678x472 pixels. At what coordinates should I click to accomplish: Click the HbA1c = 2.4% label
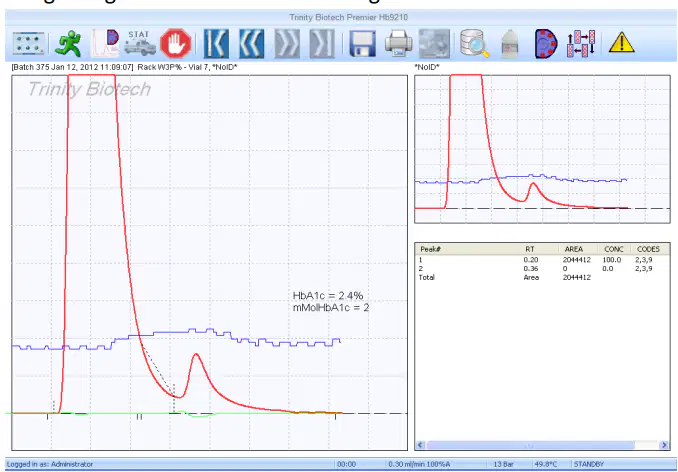tap(328, 296)
